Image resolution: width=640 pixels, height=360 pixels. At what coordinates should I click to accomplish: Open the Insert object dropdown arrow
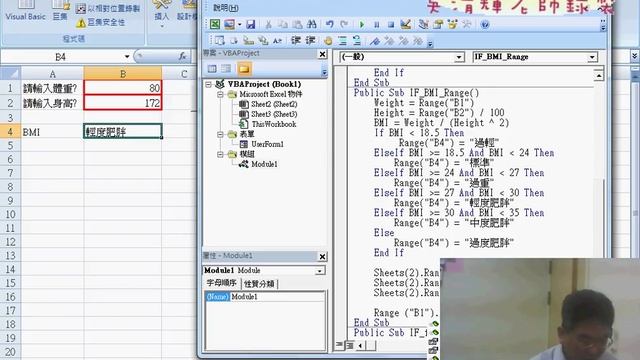click(239, 24)
